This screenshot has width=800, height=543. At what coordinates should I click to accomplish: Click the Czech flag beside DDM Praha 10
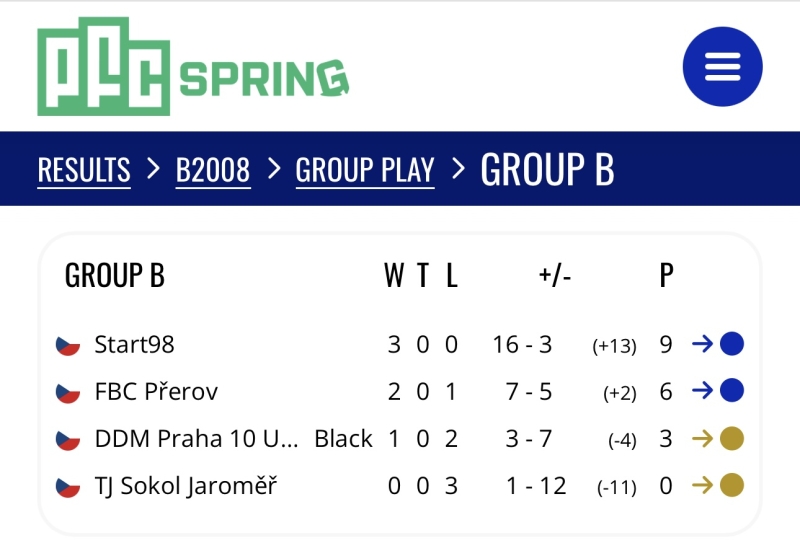point(68,440)
